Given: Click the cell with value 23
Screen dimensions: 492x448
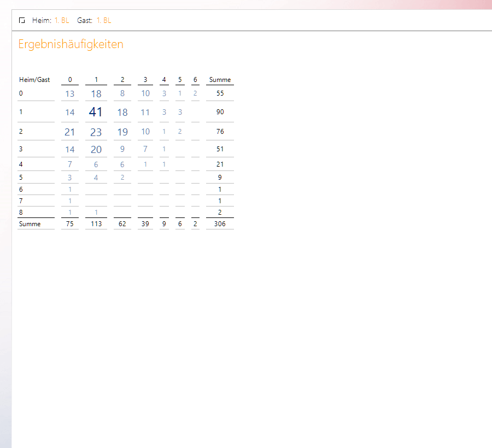Looking at the screenshot, I should [x=96, y=132].
